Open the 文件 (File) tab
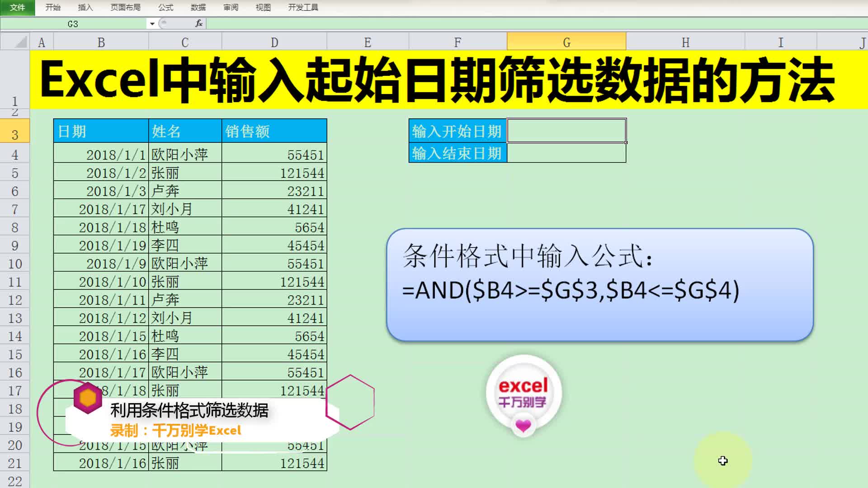 (x=17, y=7)
